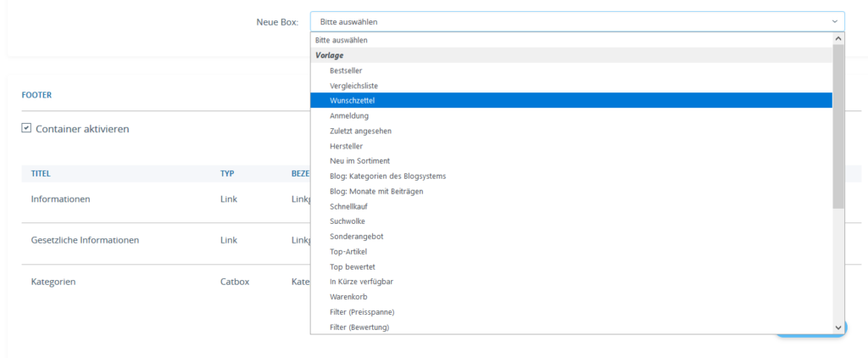Screen dimensions: 868x358
Task: Click the dropdown list scroll-up arrow
Action: click(838, 39)
